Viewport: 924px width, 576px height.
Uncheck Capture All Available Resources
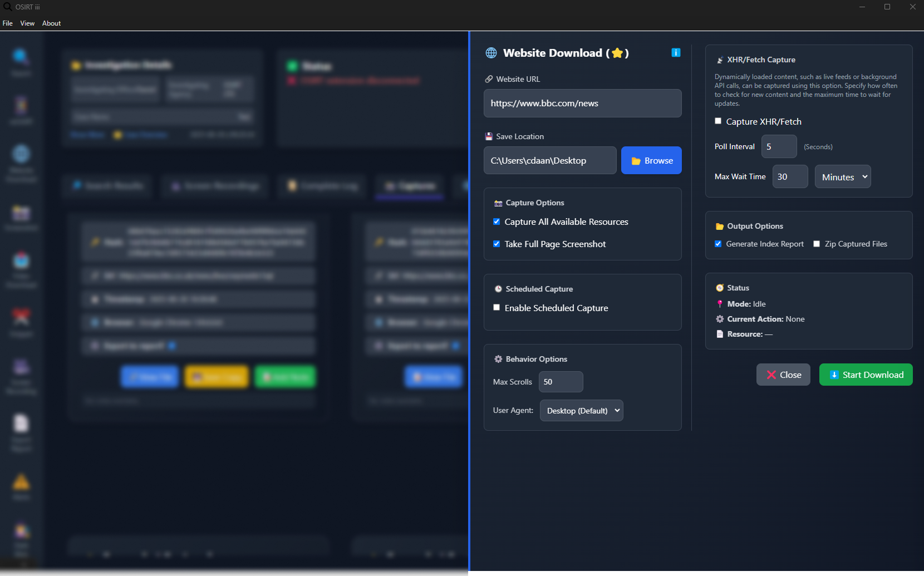(497, 221)
